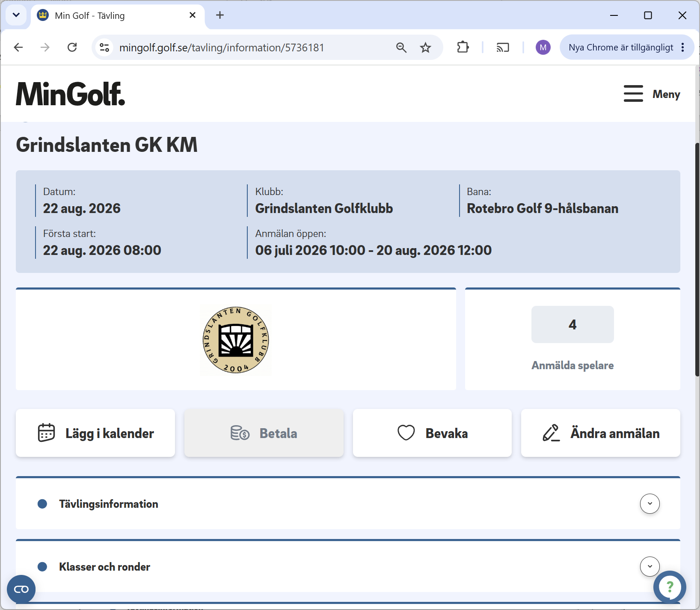Click the zoom magnifier icon in address bar
This screenshot has width=700, height=610.
click(x=401, y=47)
